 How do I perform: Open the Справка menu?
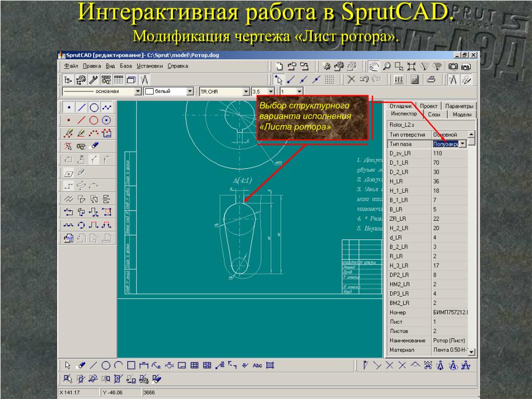[178, 66]
